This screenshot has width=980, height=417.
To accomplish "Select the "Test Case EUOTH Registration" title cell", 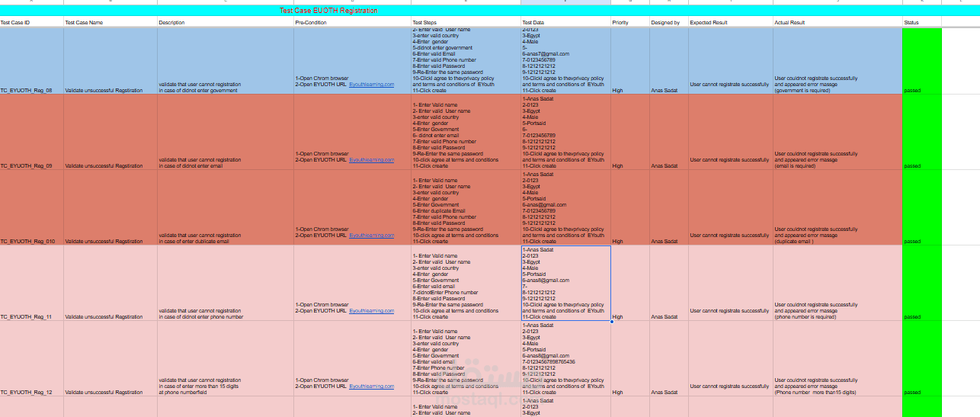I will point(328,11).
